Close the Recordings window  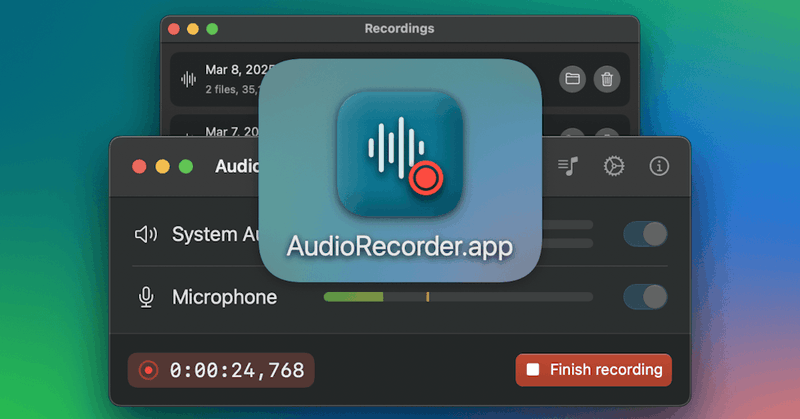(x=173, y=29)
